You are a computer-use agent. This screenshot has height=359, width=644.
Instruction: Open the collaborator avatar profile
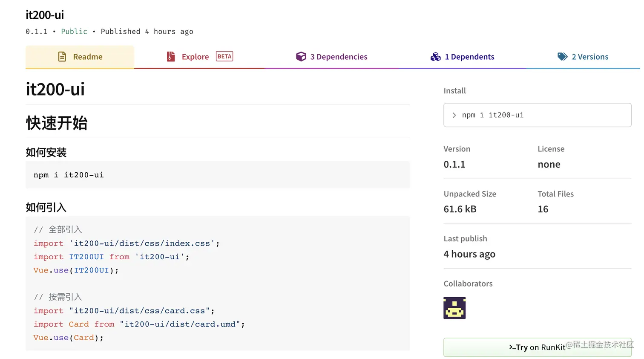[x=454, y=308]
